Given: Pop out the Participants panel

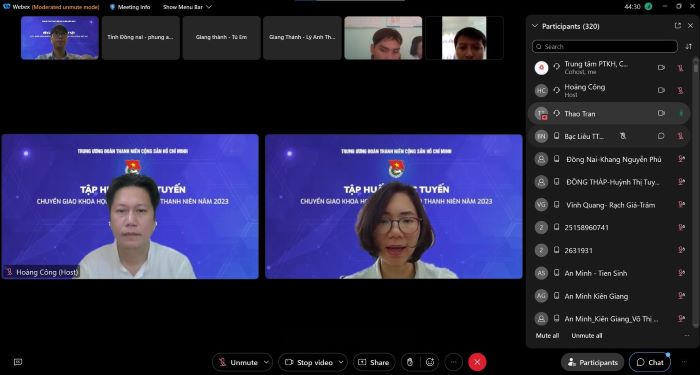Looking at the screenshot, I should tap(678, 26).
